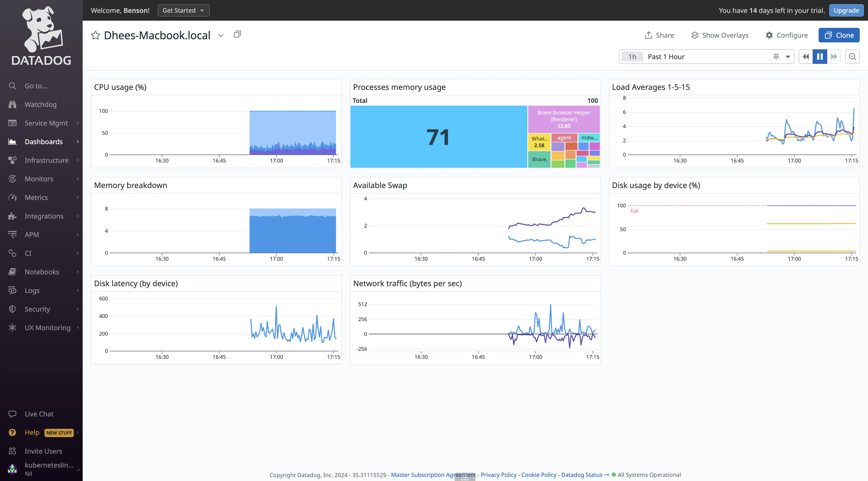The width and height of the screenshot is (868, 481).
Task: Open Live Chat
Action: [x=39, y=414]
